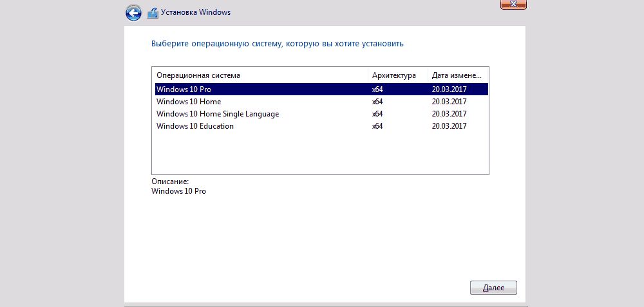Click the Windows Setup icon in title bar

pos(153,12)
